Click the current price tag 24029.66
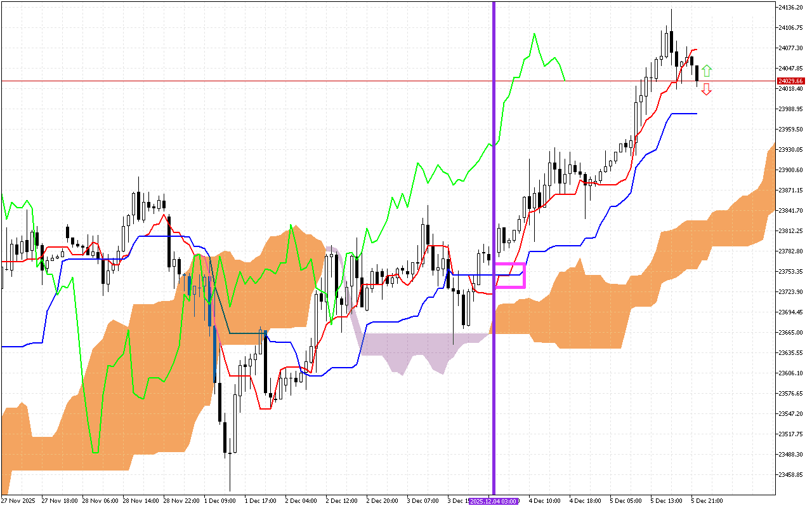Viewport: 812px width, 508px height. [790, 81]
